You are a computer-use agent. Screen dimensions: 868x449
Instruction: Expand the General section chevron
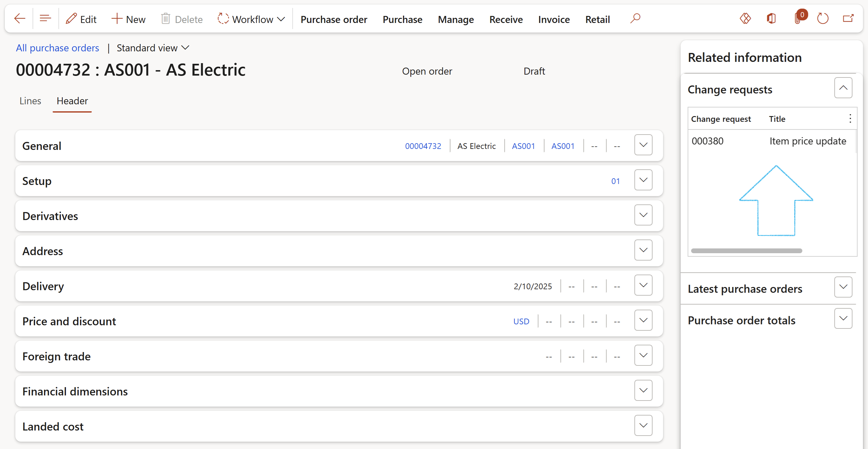643,145
